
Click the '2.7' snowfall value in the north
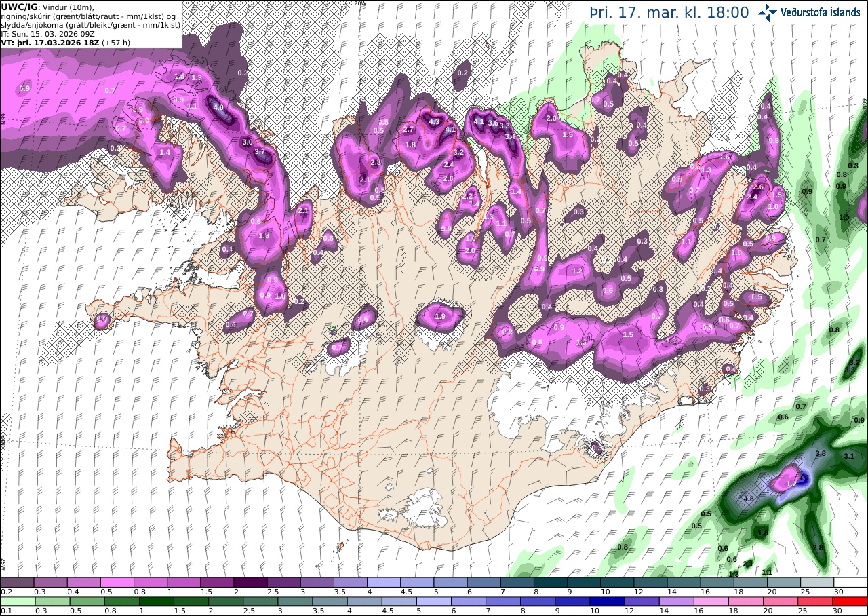(409, 129)
